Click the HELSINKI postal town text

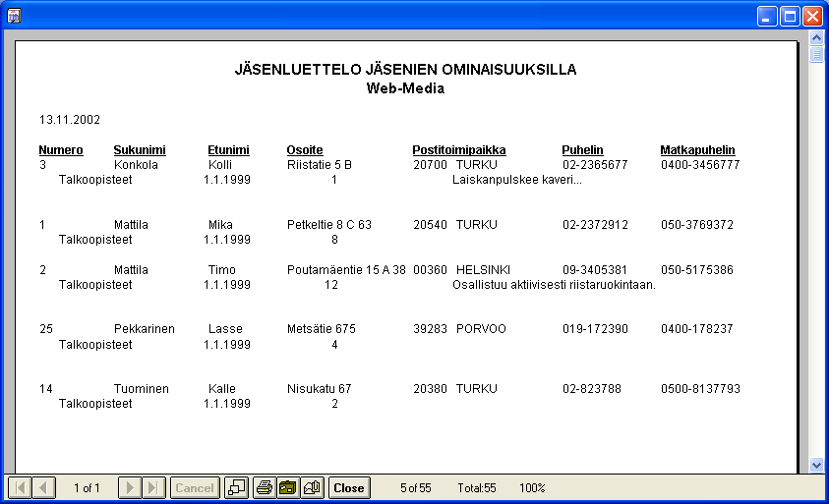(483, 270)
